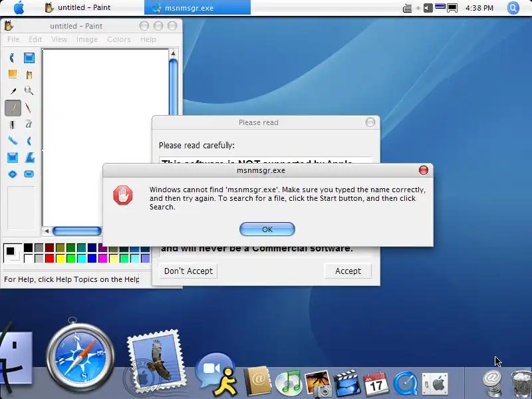Screen dimensions: 532x399
Task: Select the rectangular Select tool in Paint
Action: click(x=29, y=58)
